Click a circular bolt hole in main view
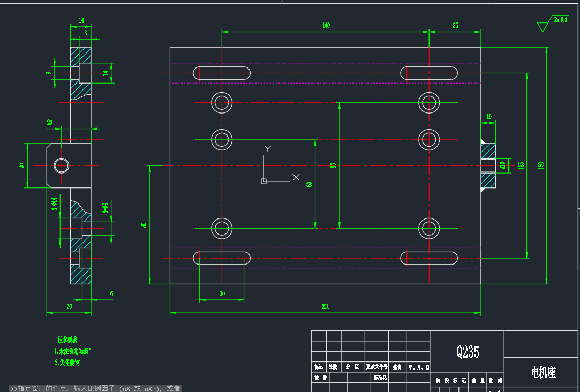Screen dimensions: 580x392 (x=222, y=102)
